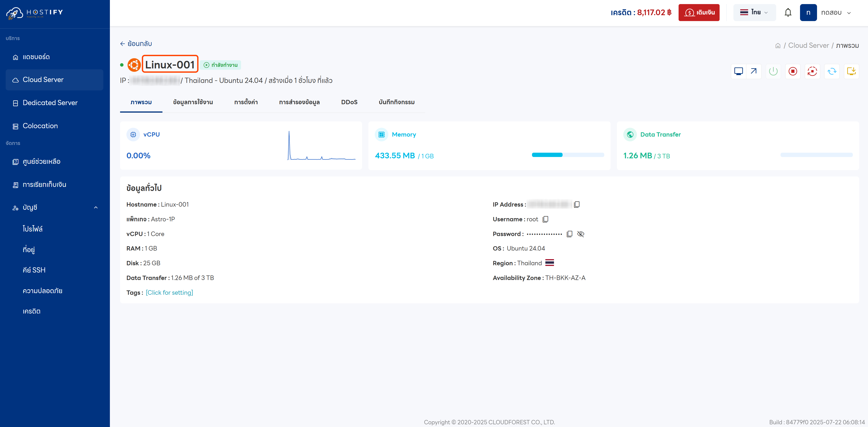
Task: Open แดชบอร์ด in the sidebar
Action: tap(55, 57)
